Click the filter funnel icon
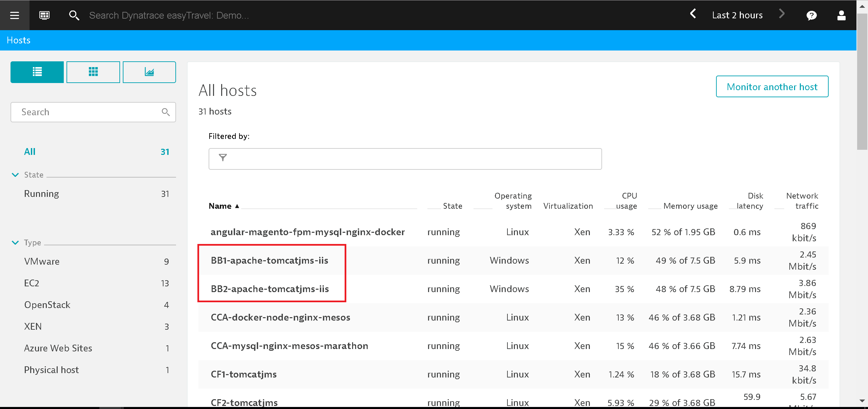 point(223,158)
